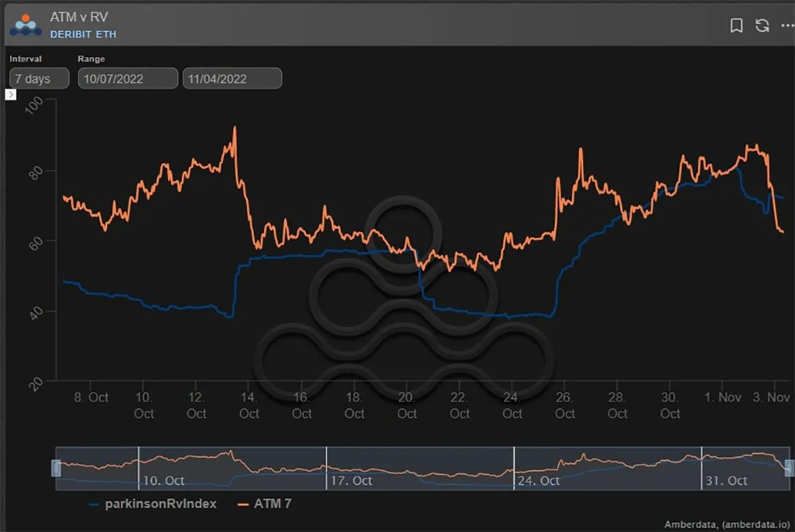
Task: Click the 12. Oct x-axis label
Action: 196,405
